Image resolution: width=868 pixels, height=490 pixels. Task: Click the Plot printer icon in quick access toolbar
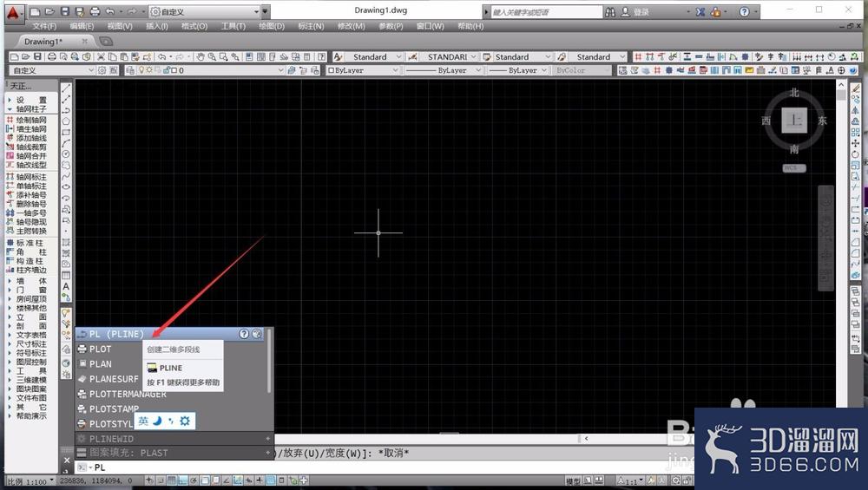[95, 11]
